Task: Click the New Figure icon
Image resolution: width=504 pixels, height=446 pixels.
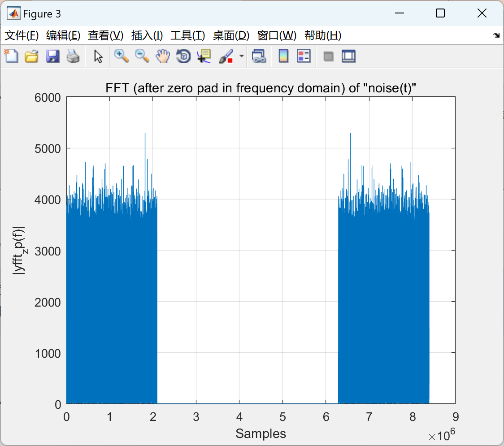Action: [12, 56]
